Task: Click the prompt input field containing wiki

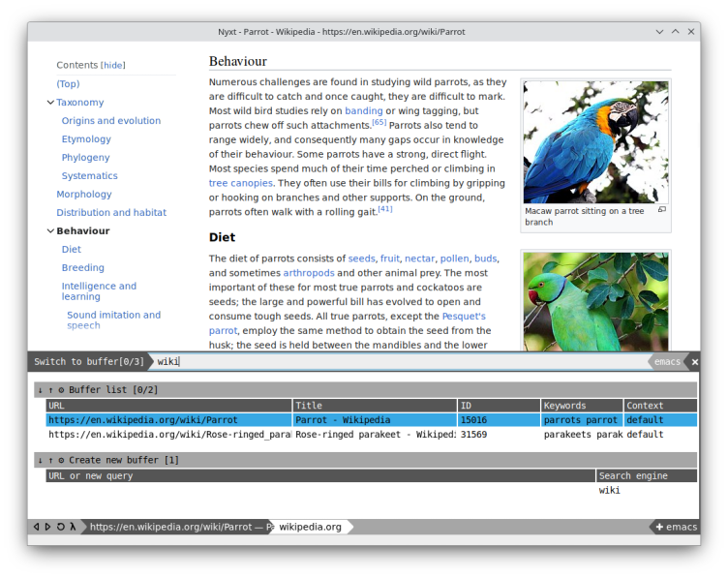Action: (399, 362)
